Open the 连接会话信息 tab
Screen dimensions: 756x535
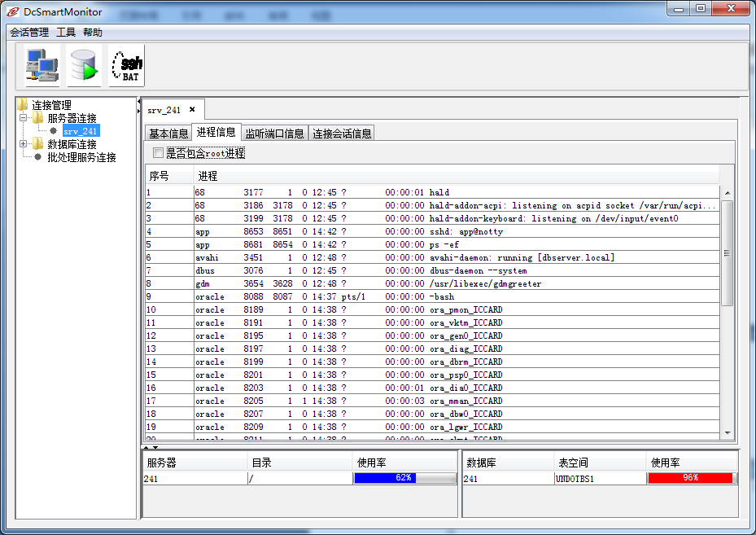click(342, 134)
